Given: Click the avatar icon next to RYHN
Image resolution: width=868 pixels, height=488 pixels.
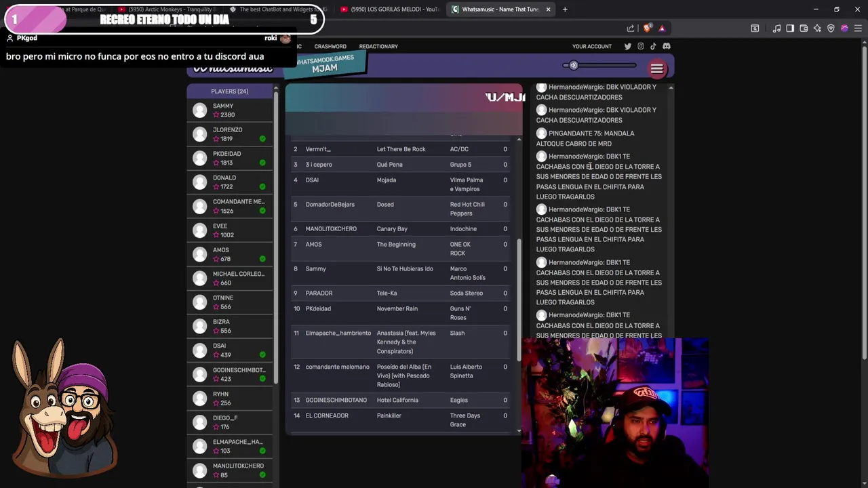Looking at the screenshot, I should tap(199, 398).
